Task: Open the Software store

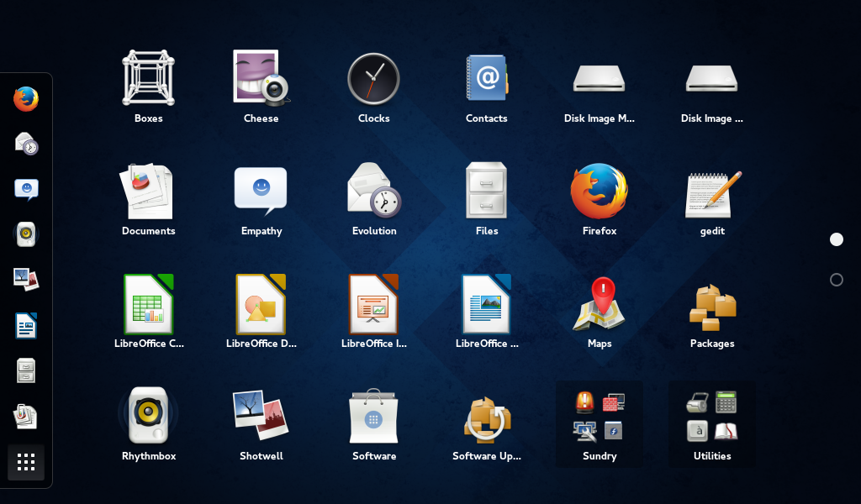Action: pyautogui.click(x=373, y=416)
